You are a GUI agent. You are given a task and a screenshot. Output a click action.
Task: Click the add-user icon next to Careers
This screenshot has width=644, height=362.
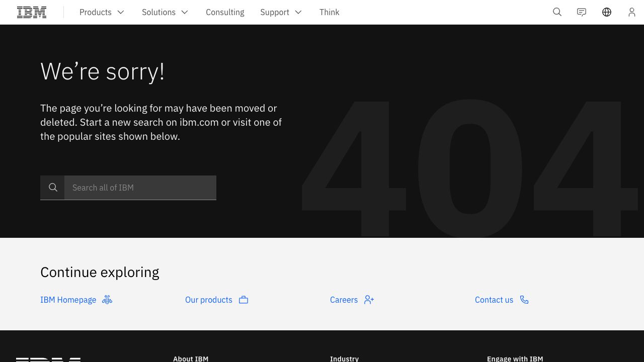[x=369, y=300]
